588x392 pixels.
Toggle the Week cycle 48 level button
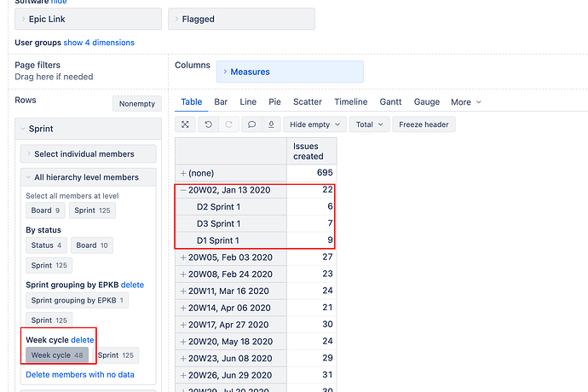[x=57, y=355]
